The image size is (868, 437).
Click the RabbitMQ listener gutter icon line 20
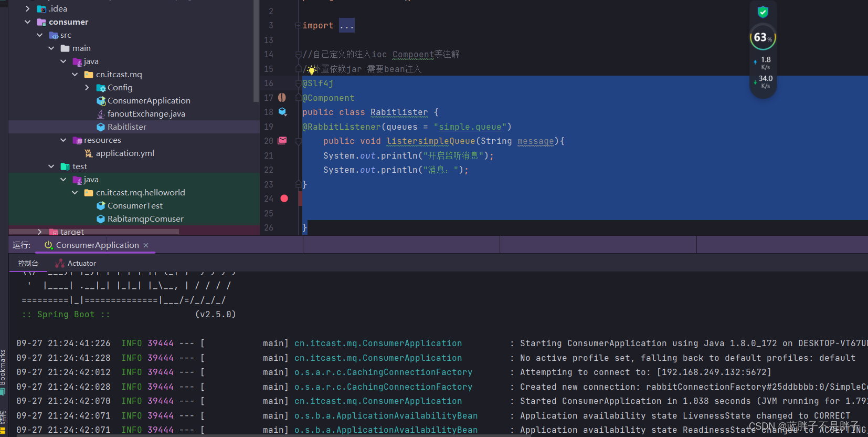click(282, 141)
